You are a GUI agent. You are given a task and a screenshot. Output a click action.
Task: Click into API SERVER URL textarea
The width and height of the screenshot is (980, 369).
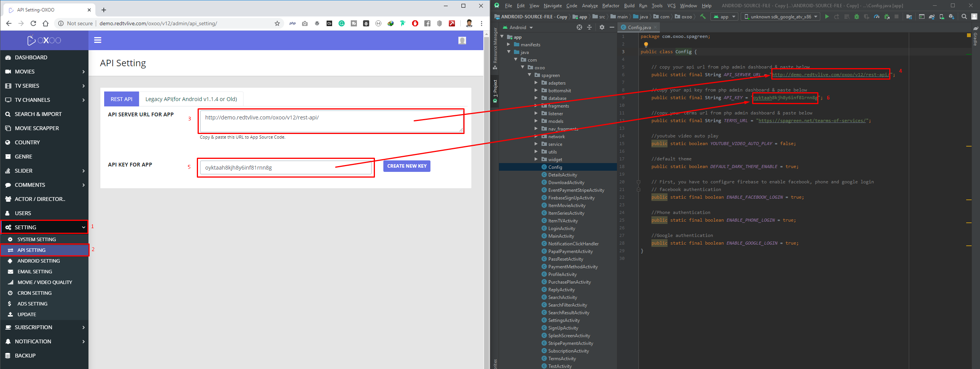[x=331, y=121]
